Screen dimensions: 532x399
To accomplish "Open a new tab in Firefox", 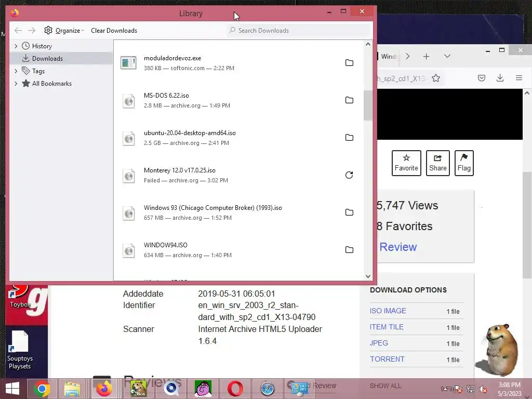I will (427, 56).
